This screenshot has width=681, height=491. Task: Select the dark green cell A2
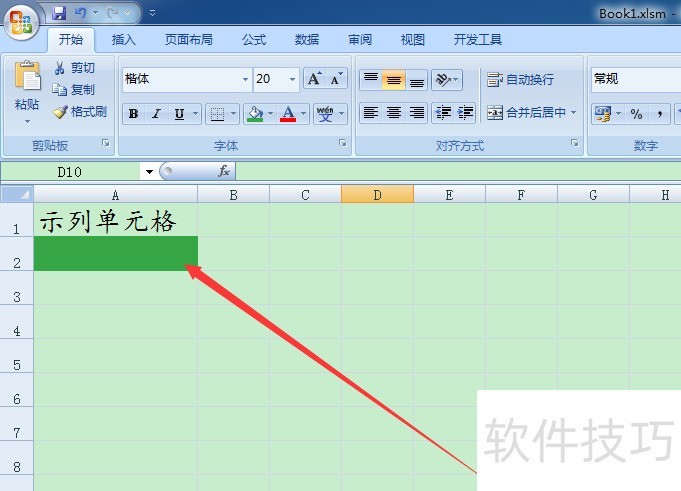click(x=116, y=254)
